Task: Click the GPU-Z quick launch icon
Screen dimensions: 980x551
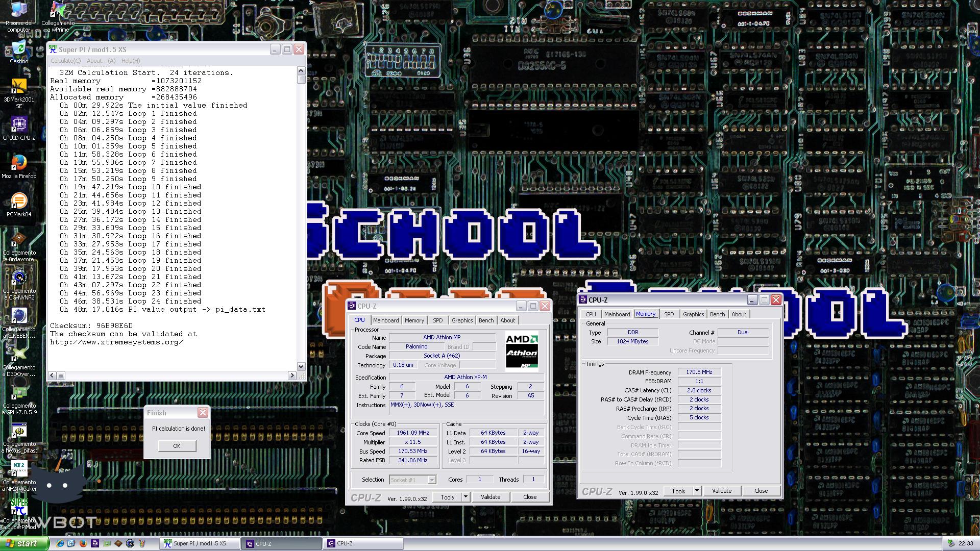Action: point(107,544)
